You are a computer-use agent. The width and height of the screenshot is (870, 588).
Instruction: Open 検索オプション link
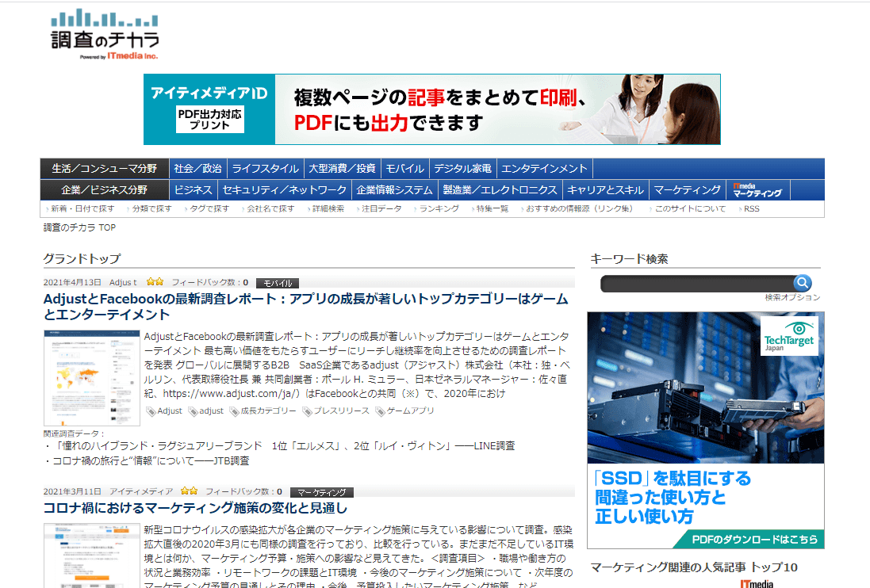(x=792, y=298)
